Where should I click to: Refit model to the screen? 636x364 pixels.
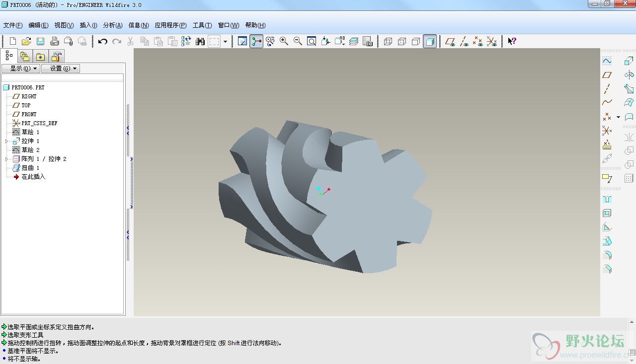click(x=312, y=41)
